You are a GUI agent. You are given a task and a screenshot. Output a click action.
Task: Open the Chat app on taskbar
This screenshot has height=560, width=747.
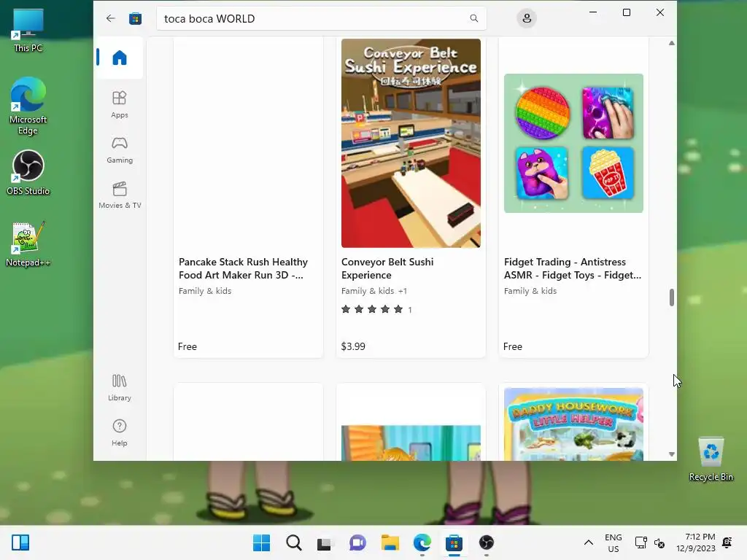coord(357,542)
